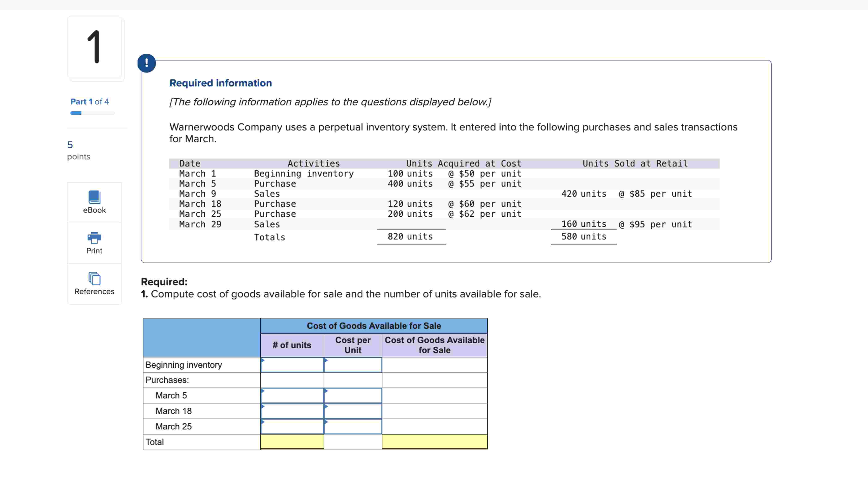Click the Required information heading

coord(221,83)
